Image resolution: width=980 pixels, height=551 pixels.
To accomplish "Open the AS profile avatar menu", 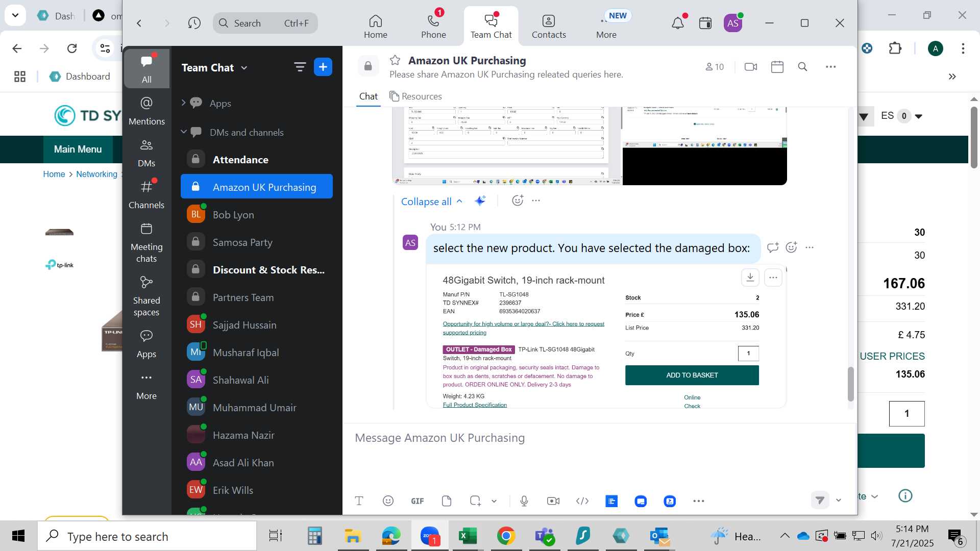I will 733,23.
